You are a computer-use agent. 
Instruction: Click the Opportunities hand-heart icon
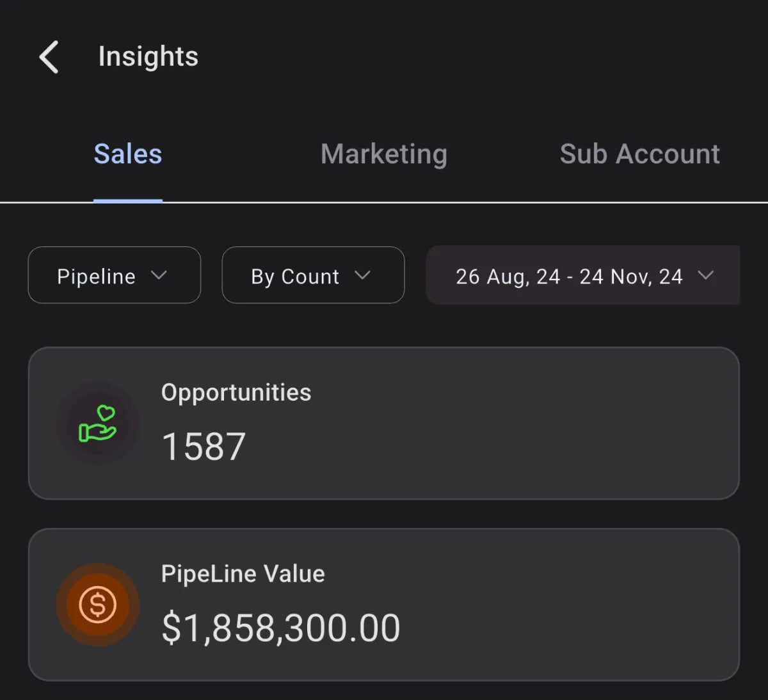coord(97,424)
